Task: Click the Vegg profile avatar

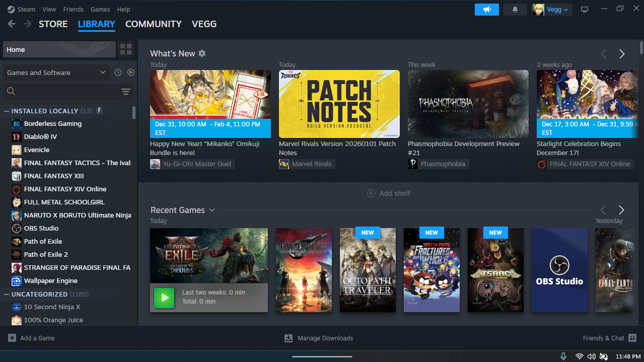Action: (538, 10)
